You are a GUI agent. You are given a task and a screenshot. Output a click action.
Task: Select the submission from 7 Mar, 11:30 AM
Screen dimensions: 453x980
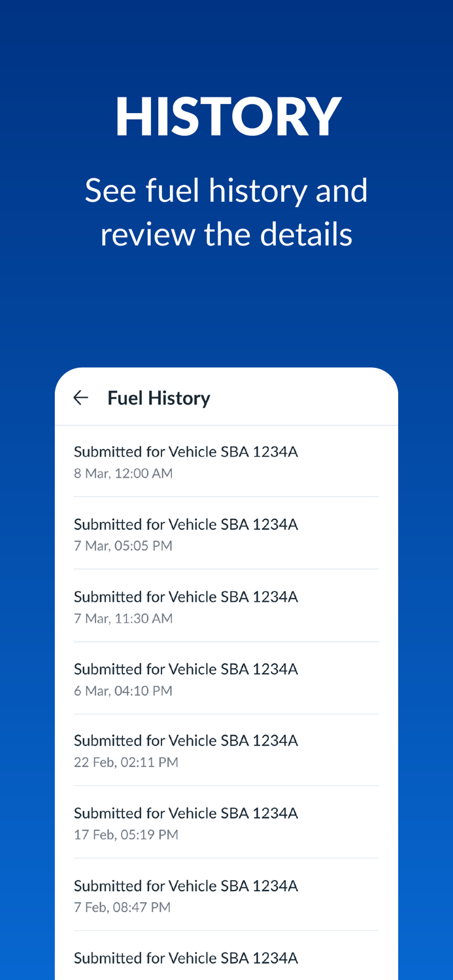(186, 605)
